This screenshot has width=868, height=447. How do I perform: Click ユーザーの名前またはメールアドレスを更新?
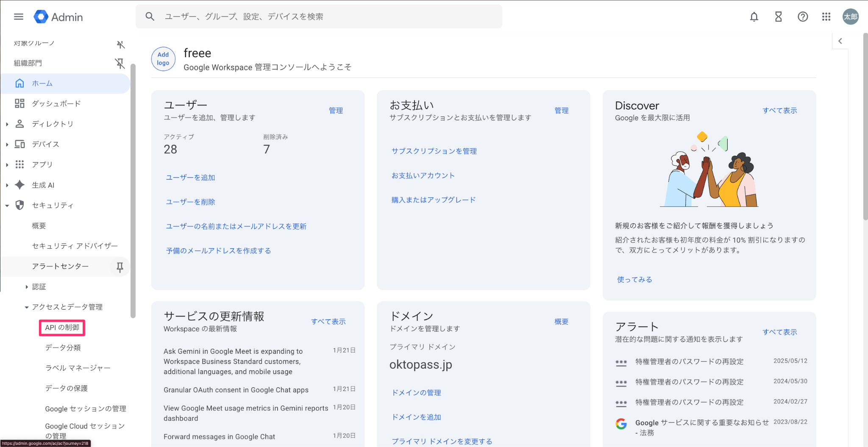pyautogui.click(x=236, y=226)
